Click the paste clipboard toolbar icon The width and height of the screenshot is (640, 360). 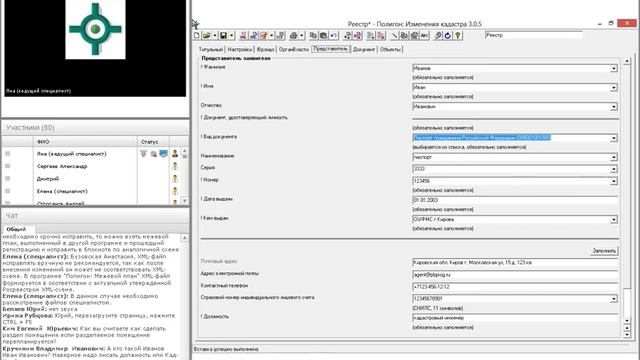coord(323,36)
